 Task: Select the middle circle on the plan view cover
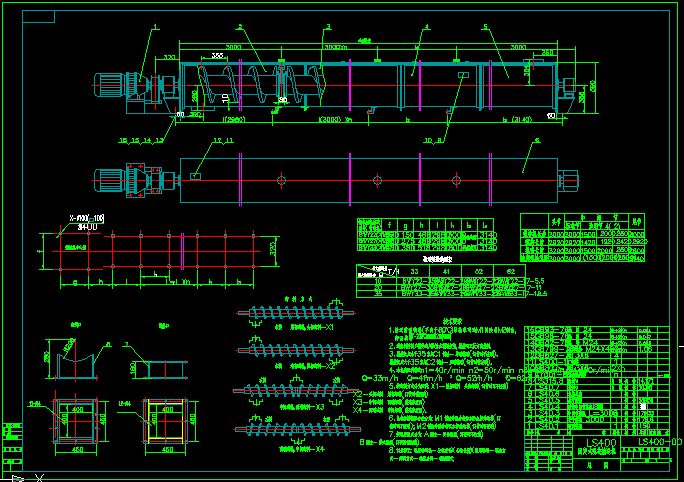click(377, 180)
